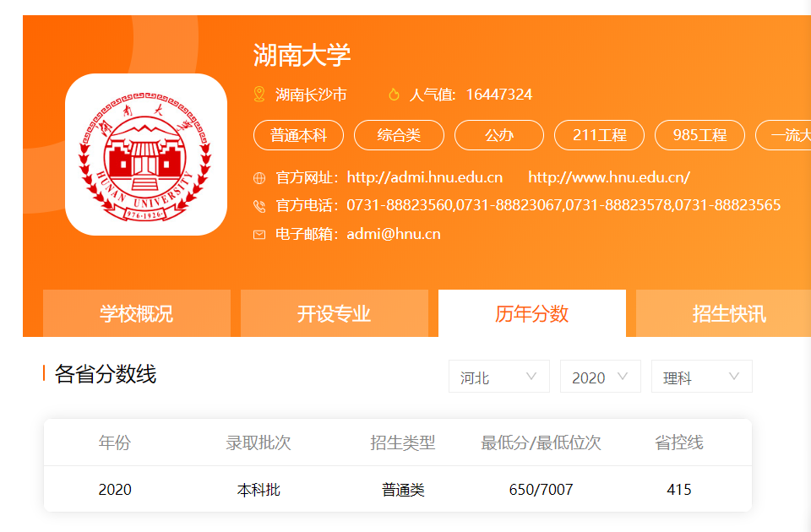Click the 湖南大学 title text
The width and height of the screenshot is (811, 532).
coord(302,55)
